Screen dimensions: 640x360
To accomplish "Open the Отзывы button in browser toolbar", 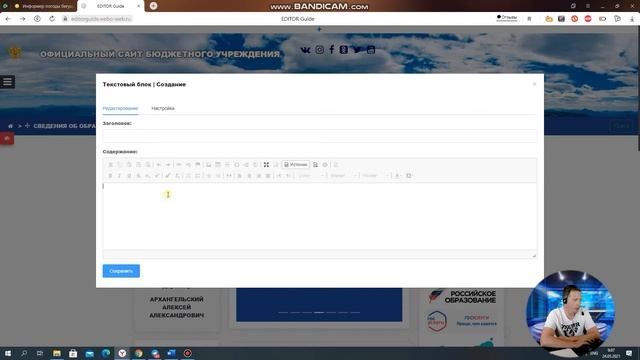I will pos(507,18).
